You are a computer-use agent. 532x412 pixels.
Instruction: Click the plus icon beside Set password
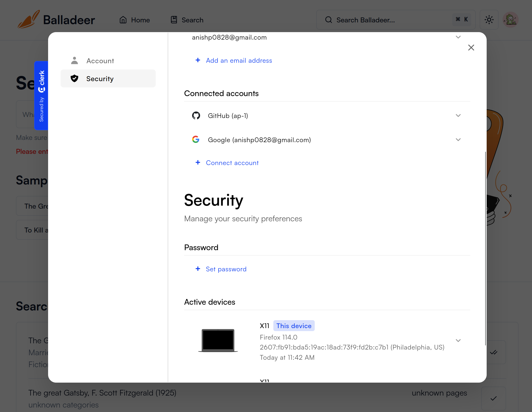pyautogui.click(x=198, y=269)
